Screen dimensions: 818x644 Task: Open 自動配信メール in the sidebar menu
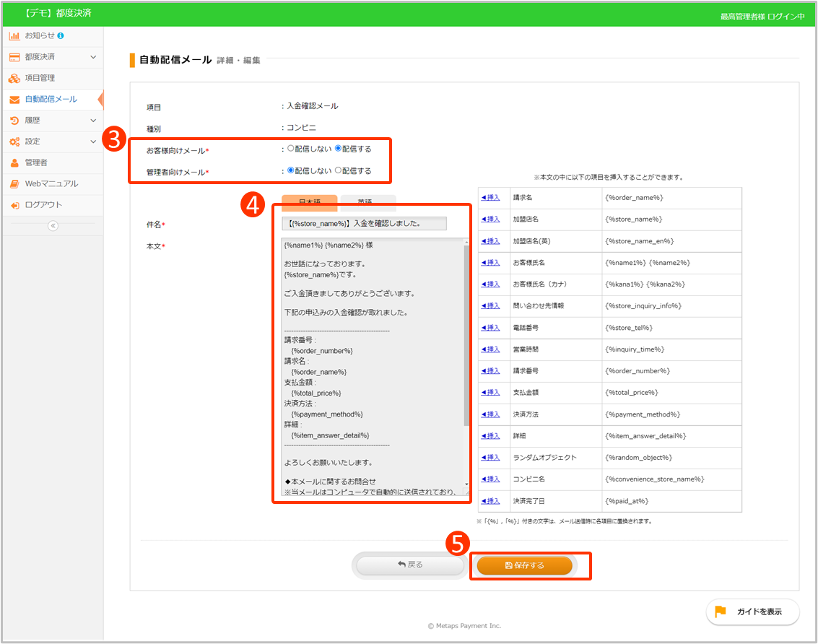[51, 99]
